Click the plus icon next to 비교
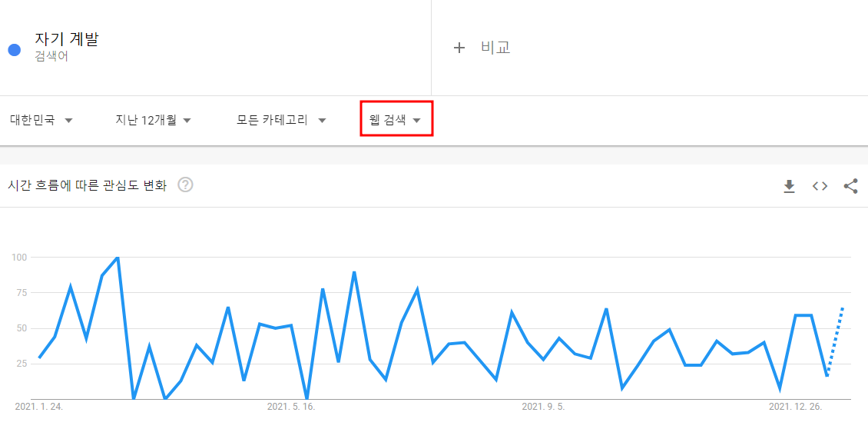The height and width of the screenshot is (439, 868). [459, 48]
